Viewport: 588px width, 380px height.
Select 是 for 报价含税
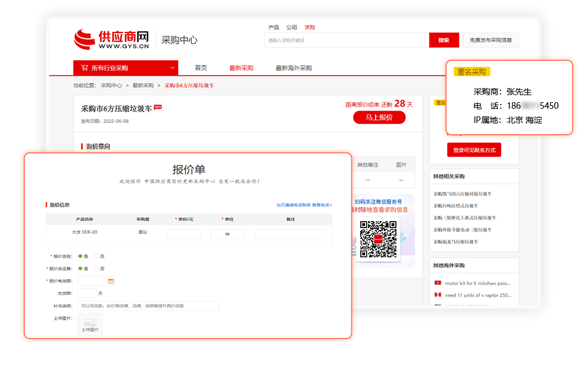(x=80, y=256)
